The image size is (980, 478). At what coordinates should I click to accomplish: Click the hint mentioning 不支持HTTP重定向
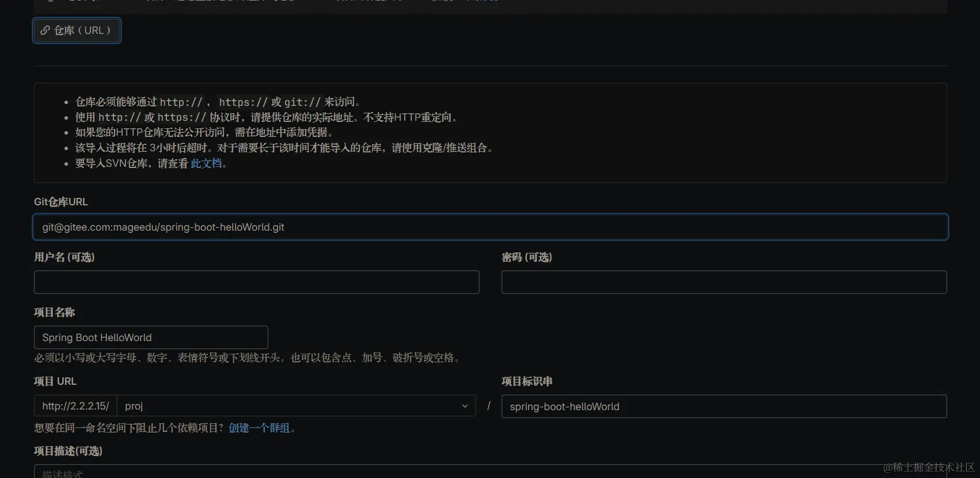(268, 117)
